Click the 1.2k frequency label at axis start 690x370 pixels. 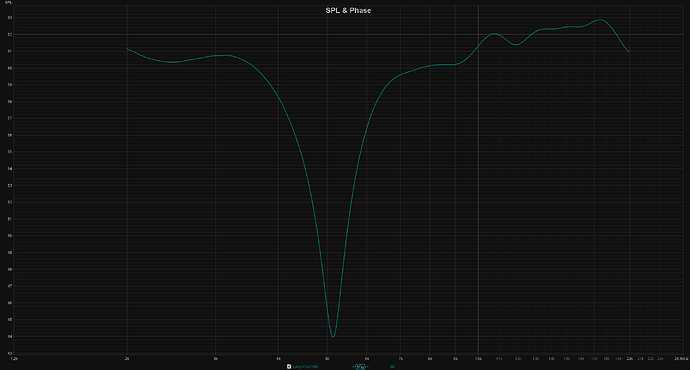14,359
